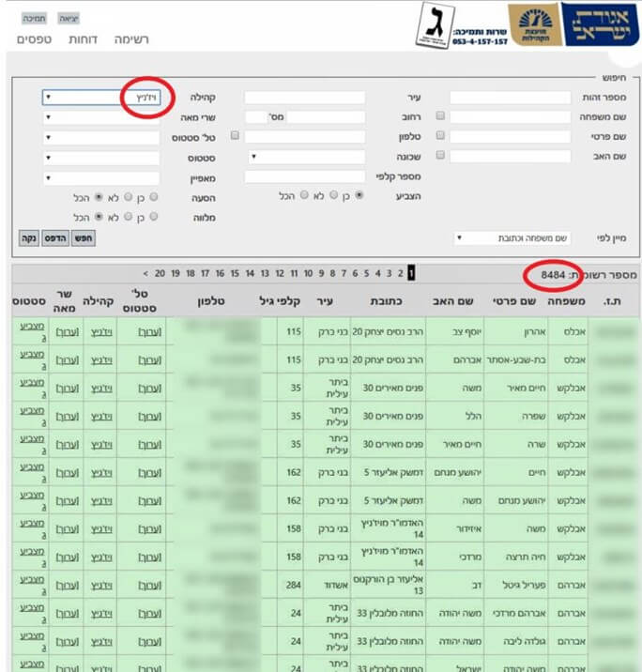This screenshot has width=642, height=672.
Task: Select כן radio for מלווה
Action: point(154,217)
